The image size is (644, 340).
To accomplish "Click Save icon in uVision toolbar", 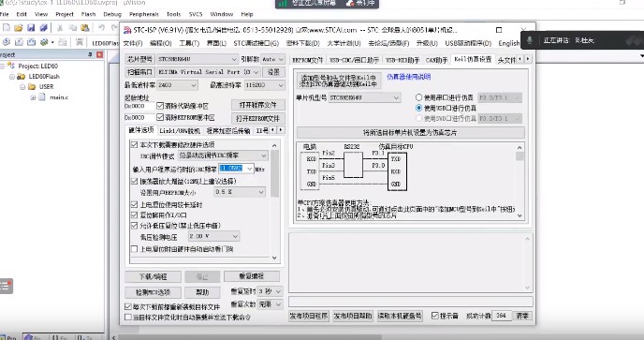I will (31, 28).
